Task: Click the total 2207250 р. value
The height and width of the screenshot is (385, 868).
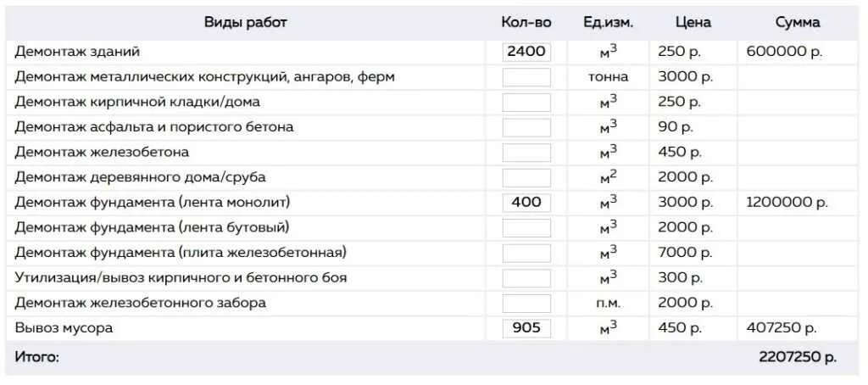Action: coord(798,358)
